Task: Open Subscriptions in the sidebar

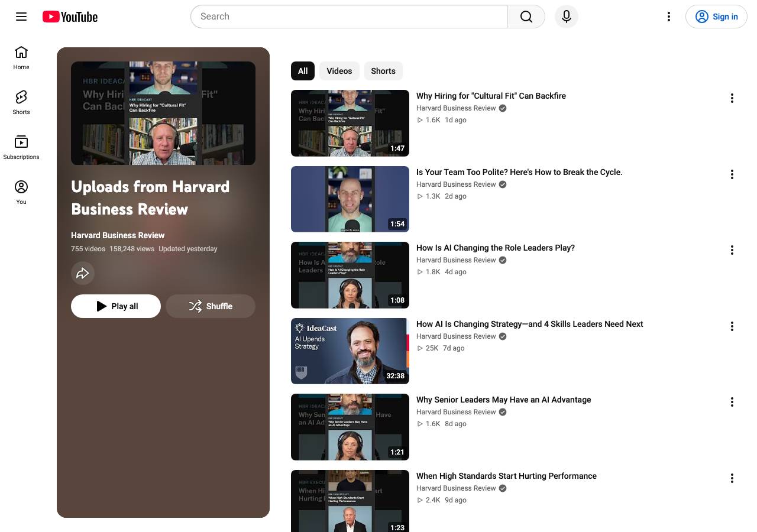Action: click(21, 148)
